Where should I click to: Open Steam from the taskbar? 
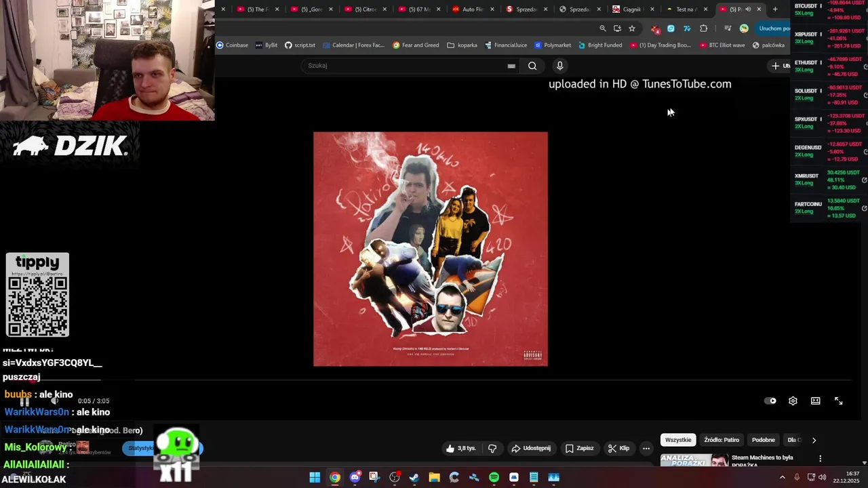414,477
